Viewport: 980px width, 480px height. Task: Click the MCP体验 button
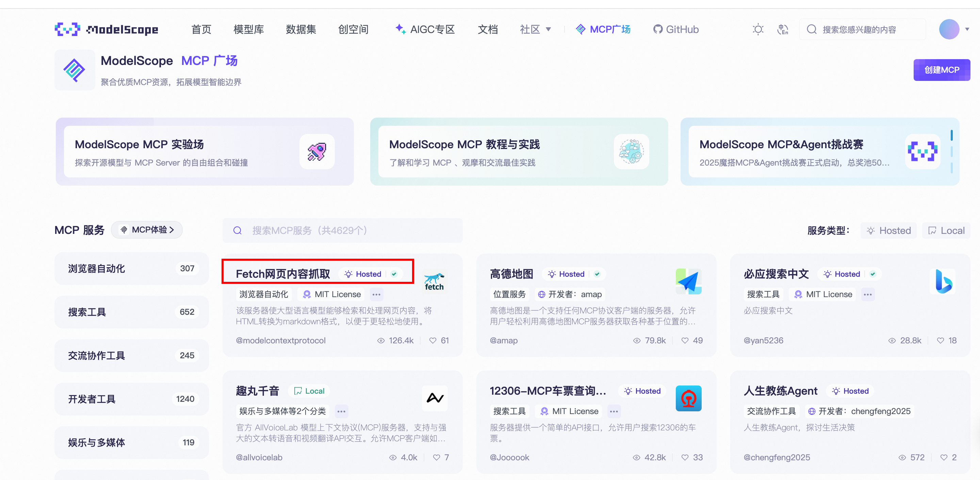[x=147, y=230]
